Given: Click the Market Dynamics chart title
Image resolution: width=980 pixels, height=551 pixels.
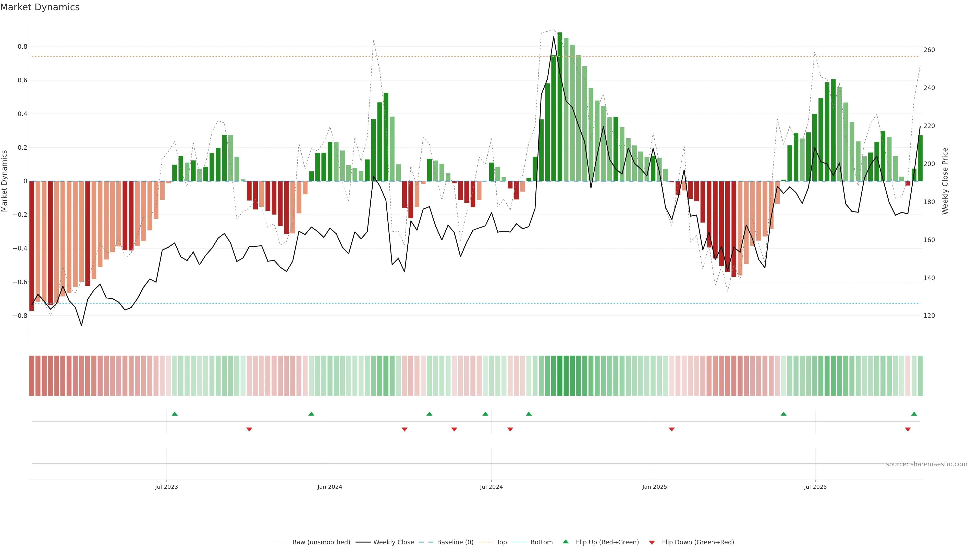Looking at the screenshot, I should tap(40, 7).
